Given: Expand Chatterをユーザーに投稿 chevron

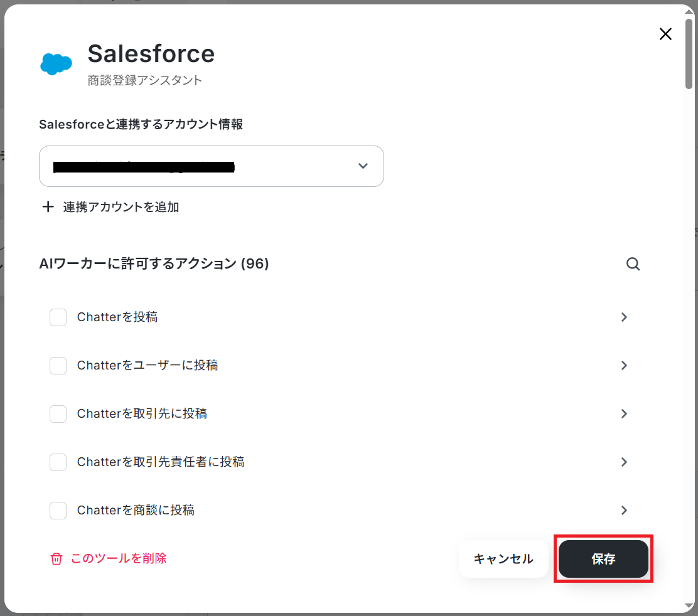Looking at the screenshot, I should pos(624,366).
